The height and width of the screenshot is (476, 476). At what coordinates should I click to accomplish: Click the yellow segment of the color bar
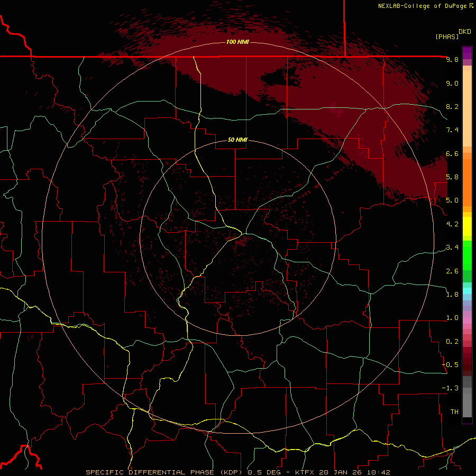coord(467,226)
